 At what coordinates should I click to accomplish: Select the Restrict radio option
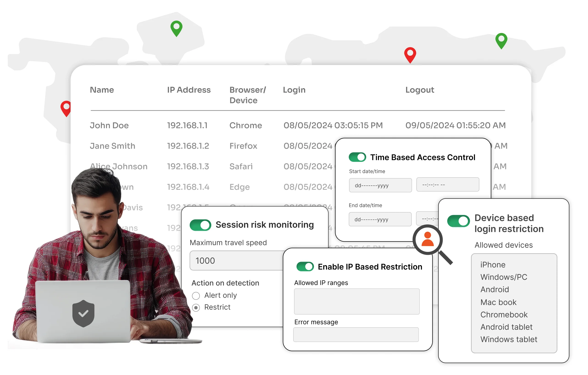196,308
